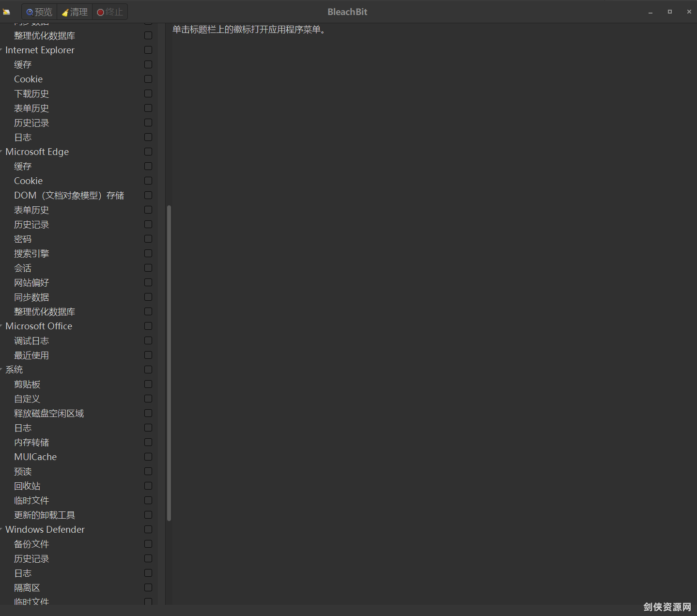Image resolution: width=697 pixels, height=616 pixels.
Task: Select DOM（文档对象模型）存储 under Edge
Action: 69,195
